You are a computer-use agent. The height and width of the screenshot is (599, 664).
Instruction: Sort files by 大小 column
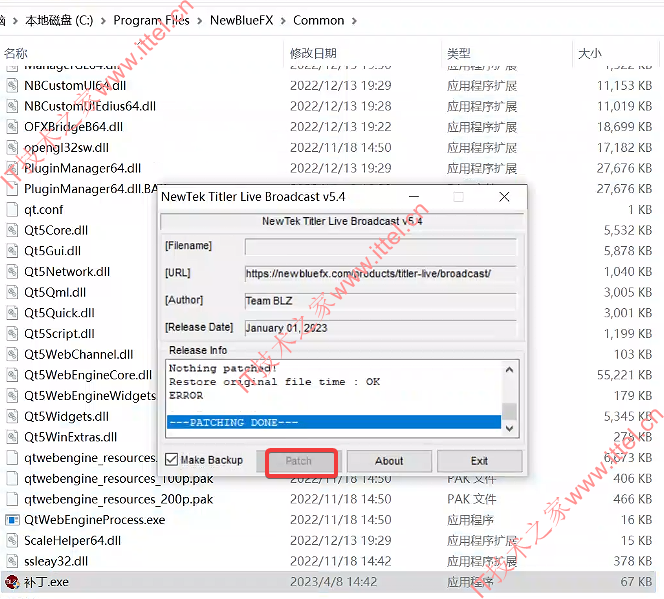coord(590,53)
